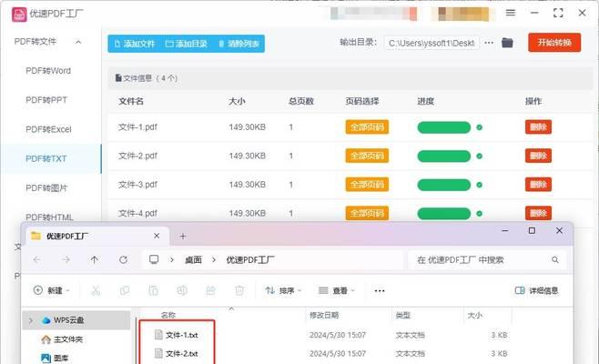This screenshot has width=599, height=364.
Task: Open the 查看 view dropdown
Action: coord(336,290)
